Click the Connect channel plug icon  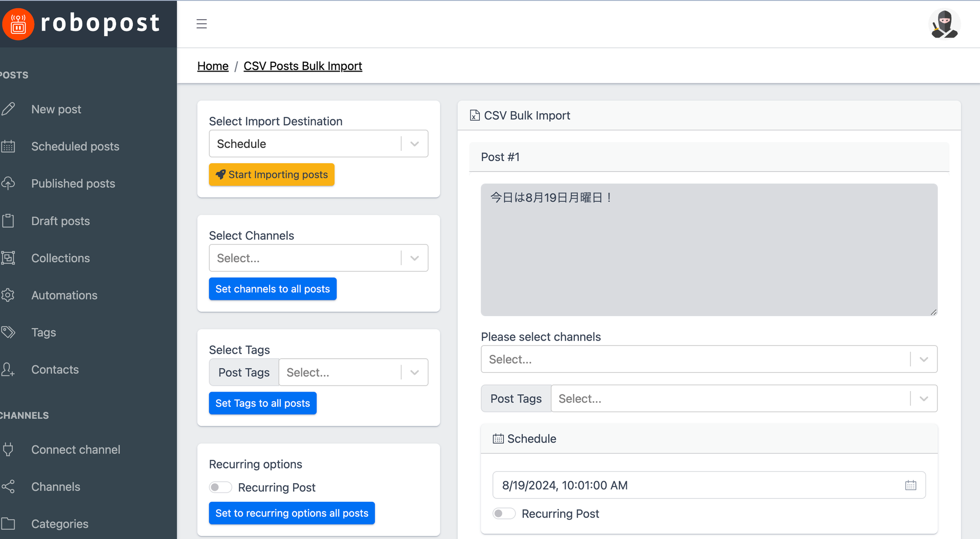[8, 449]
